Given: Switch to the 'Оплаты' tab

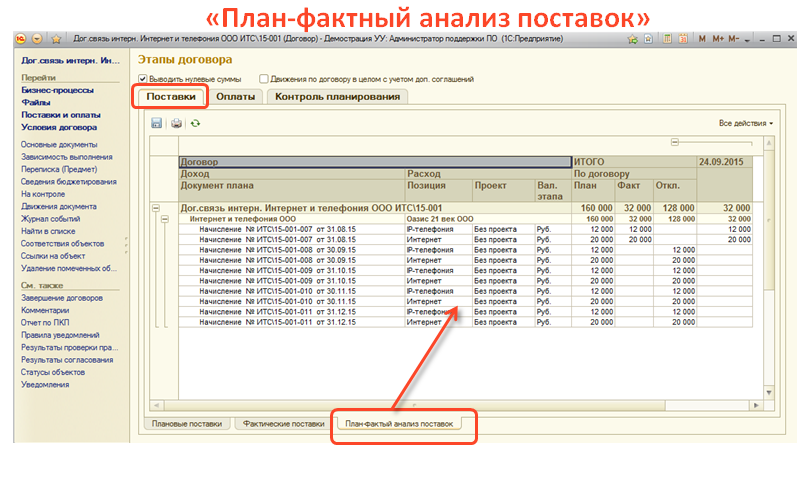Looking at the screenshot, I should point(237,97).
